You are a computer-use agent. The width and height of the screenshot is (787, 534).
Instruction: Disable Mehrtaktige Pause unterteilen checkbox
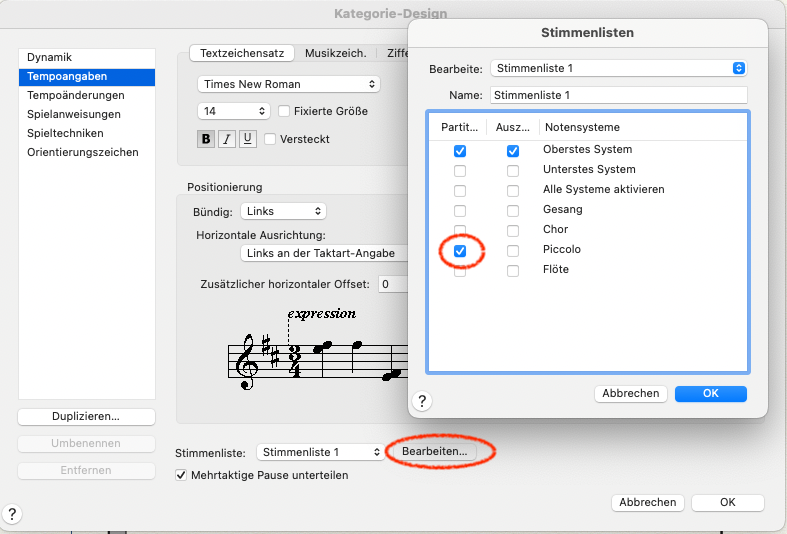click(x=182, y=475)
